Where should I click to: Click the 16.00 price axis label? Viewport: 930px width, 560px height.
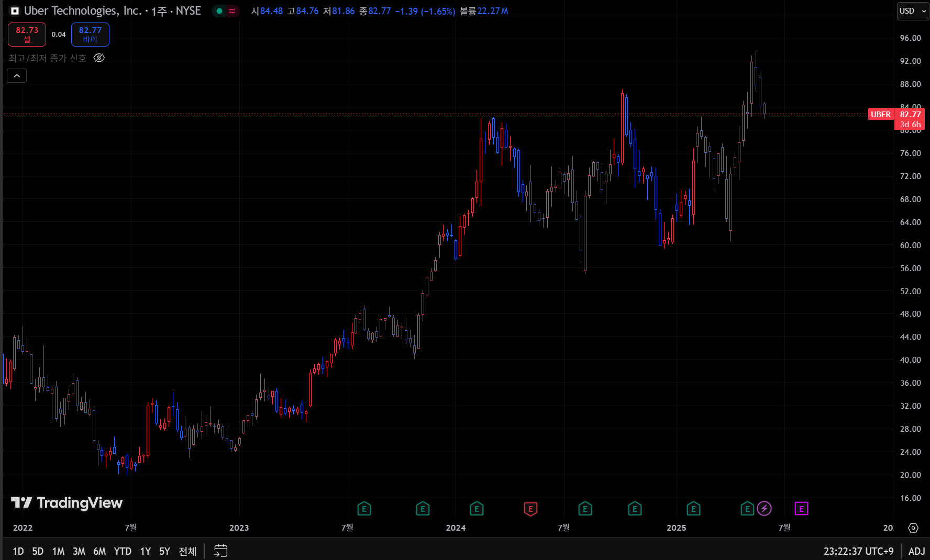point(910,498)
